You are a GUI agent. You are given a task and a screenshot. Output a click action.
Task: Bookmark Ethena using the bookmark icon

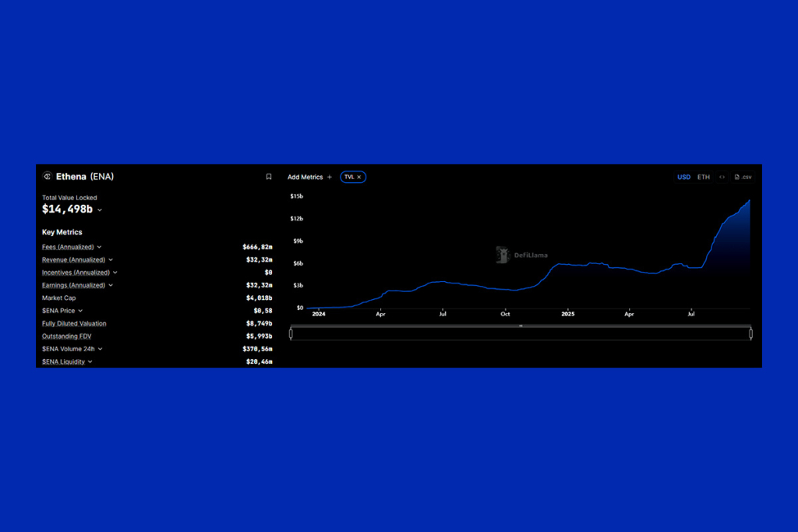pos(269,176)
